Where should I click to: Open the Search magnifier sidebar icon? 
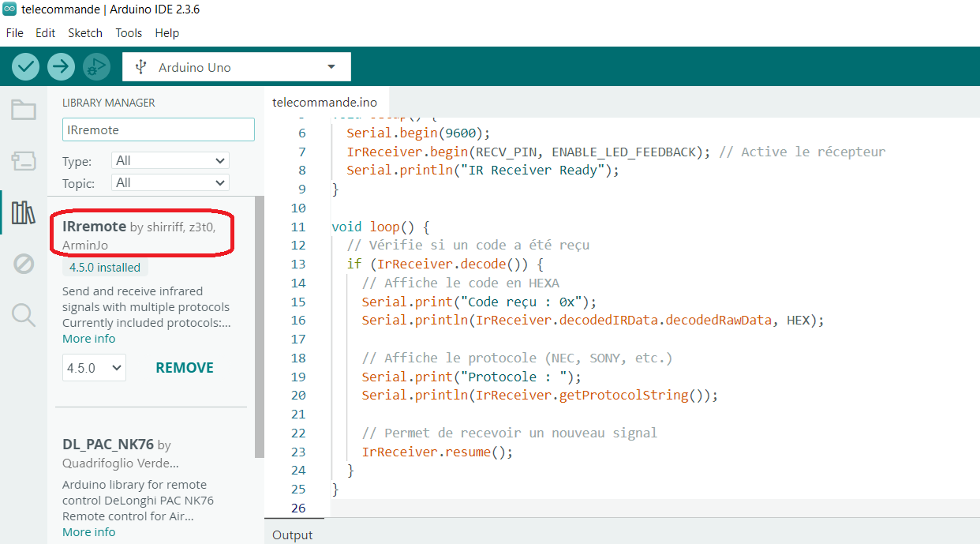click(24, 315)
